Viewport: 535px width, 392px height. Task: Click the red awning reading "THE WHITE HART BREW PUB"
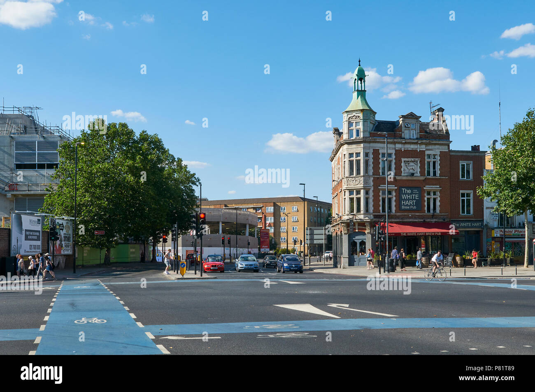pos(419,230)
